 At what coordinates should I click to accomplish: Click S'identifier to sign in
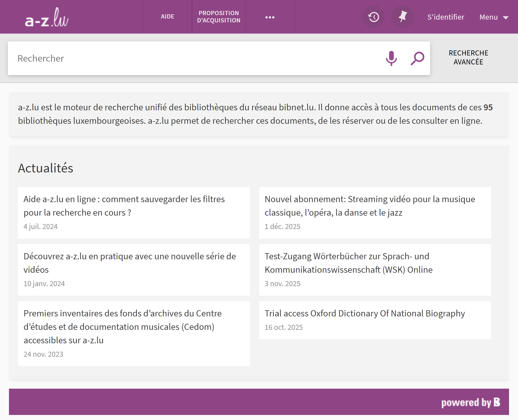click(445, 17)
